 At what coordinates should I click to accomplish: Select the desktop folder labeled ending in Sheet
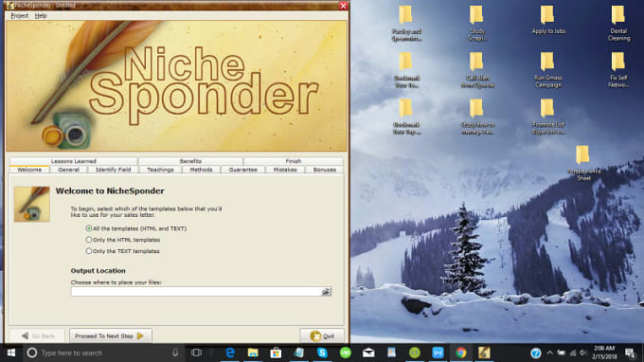coord(583,163)
